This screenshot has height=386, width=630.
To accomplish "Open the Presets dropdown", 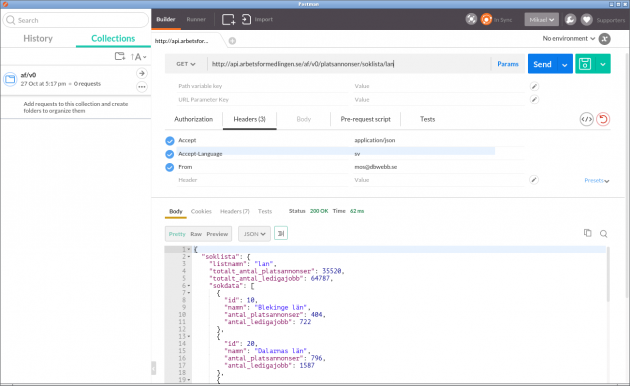I will [x=597, y=180].
